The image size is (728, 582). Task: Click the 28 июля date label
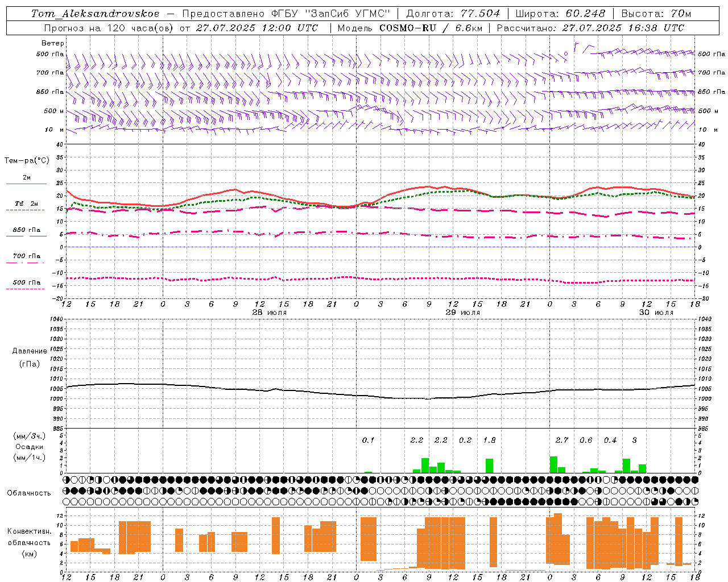click(270, 313)
